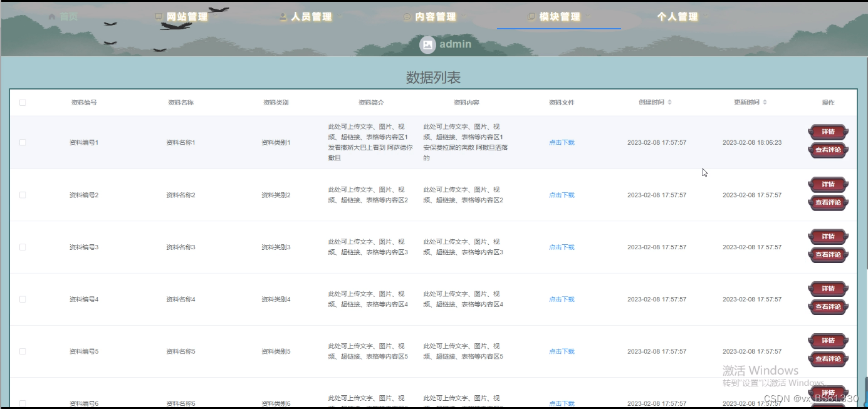The image size is (868, 409).
Task: Click 点击下载 link in row 资料编号3
Action: [x=562, y=247]
